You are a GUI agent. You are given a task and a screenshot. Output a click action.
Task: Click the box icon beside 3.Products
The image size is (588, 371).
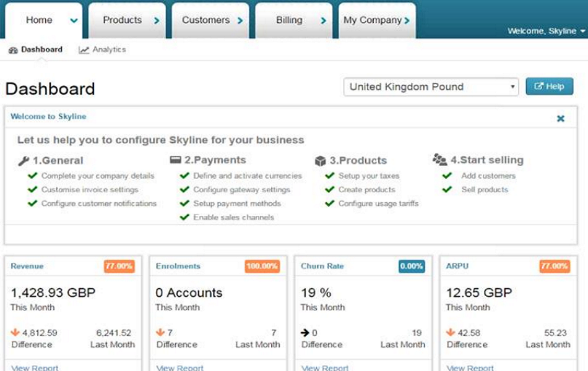[x=320, y=161]
